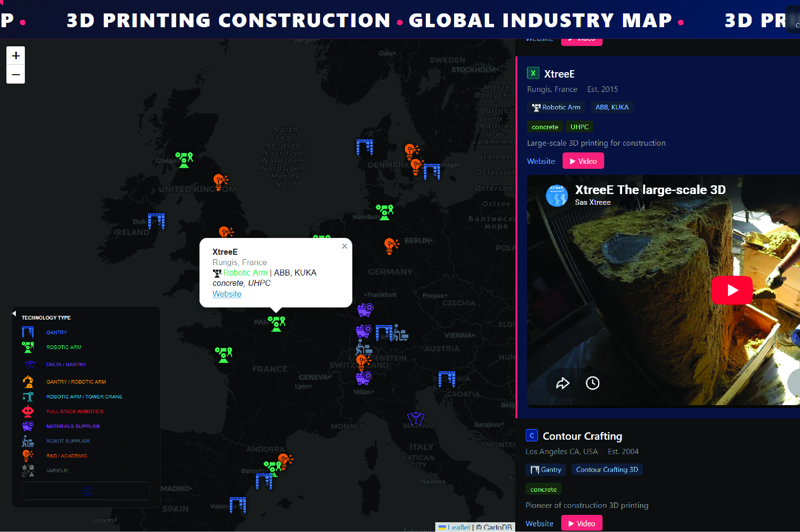Viewport: 800px width, 532px height.
Task: Click the Contour Crafting card title
Action: click(582, 436)
